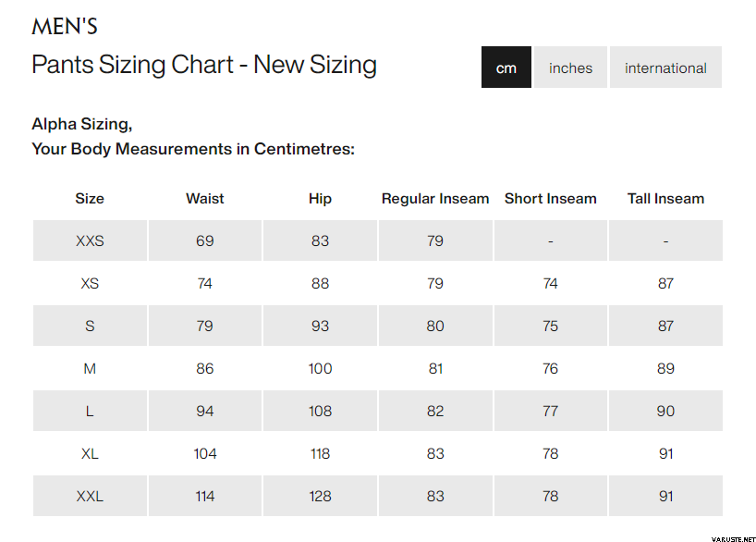Click the Short Inseam column header
The width and height of the screenshot is (756, 542).
[550, 198]
